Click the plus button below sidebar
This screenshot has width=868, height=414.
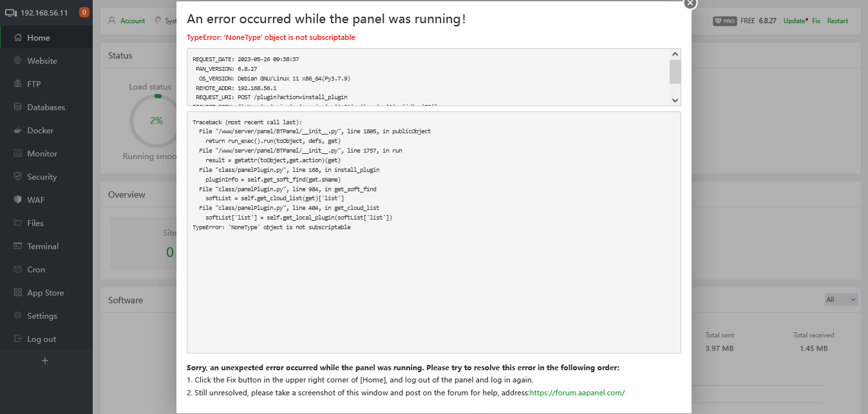point(45,361)
